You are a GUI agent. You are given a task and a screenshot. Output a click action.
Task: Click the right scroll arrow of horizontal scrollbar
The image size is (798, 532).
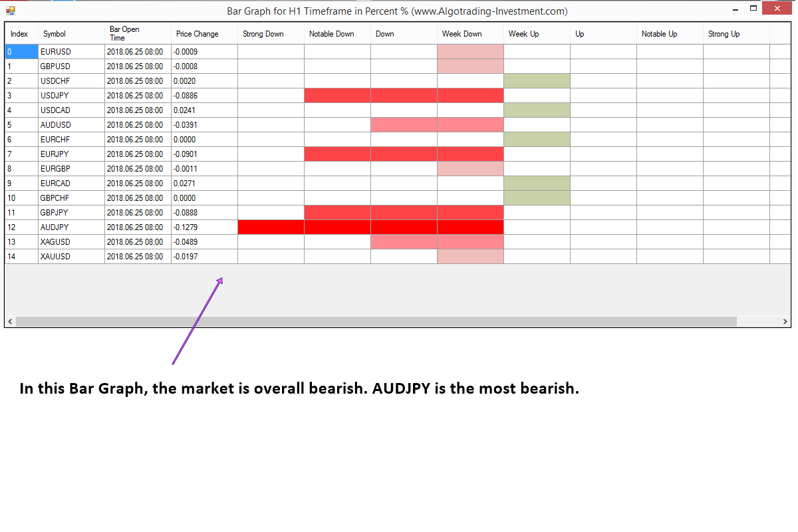point(785,322)
